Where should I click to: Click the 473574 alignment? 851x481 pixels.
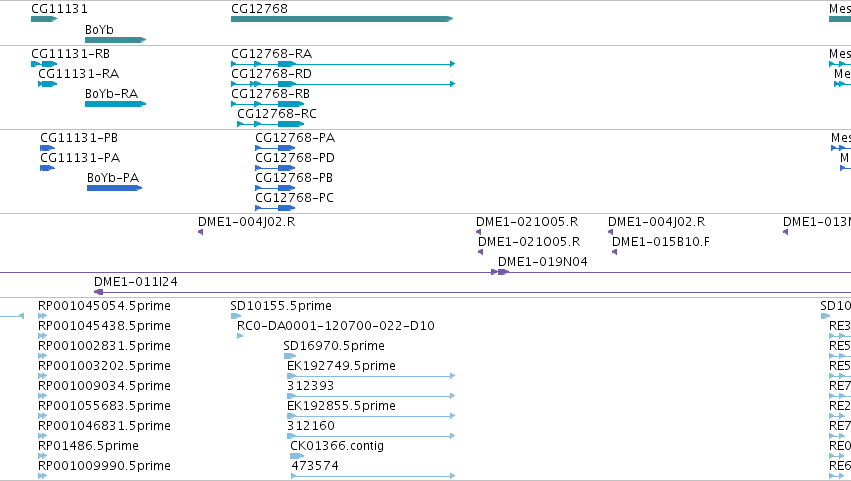click(373, 477)
